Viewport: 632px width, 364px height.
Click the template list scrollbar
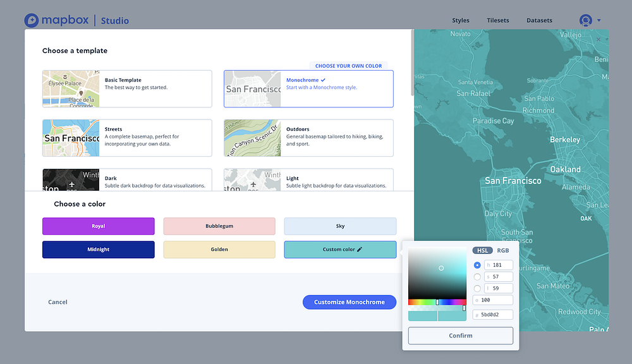pyautogui.click(x=412, y=63)
